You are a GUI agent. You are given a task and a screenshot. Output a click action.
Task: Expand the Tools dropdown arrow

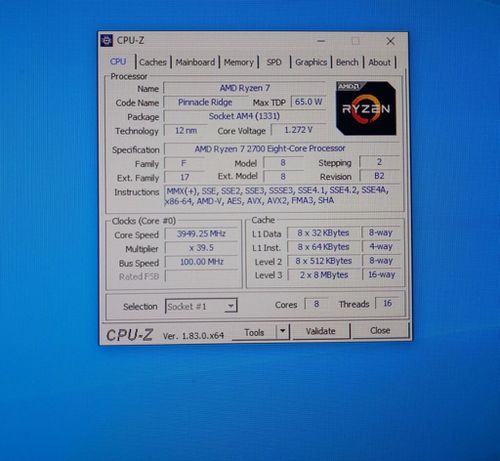tap(283, 331)
